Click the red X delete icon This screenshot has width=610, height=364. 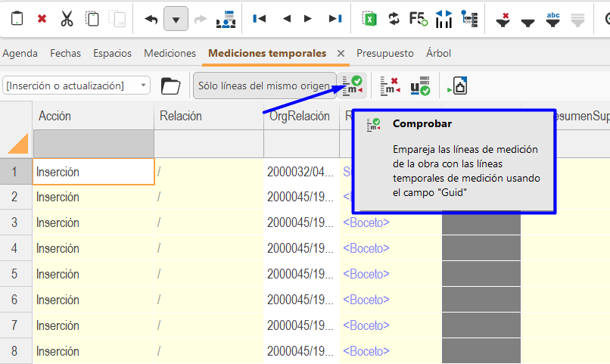click(42, 18)
